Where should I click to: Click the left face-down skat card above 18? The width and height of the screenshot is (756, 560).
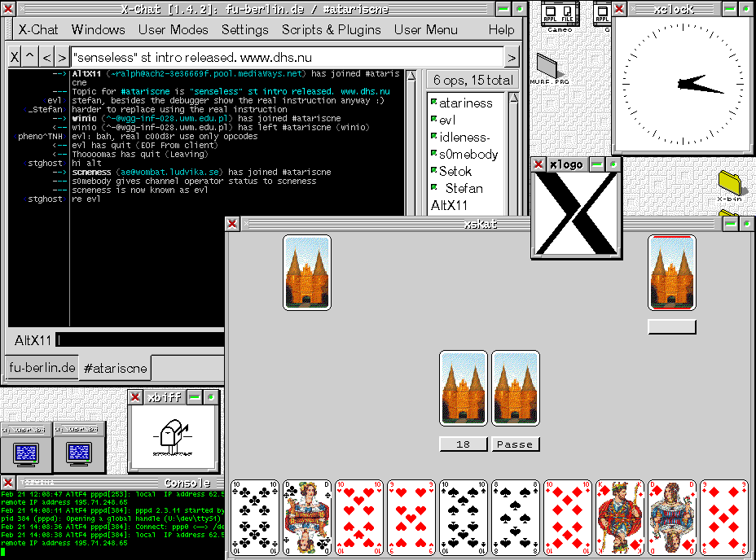[464, 388]
